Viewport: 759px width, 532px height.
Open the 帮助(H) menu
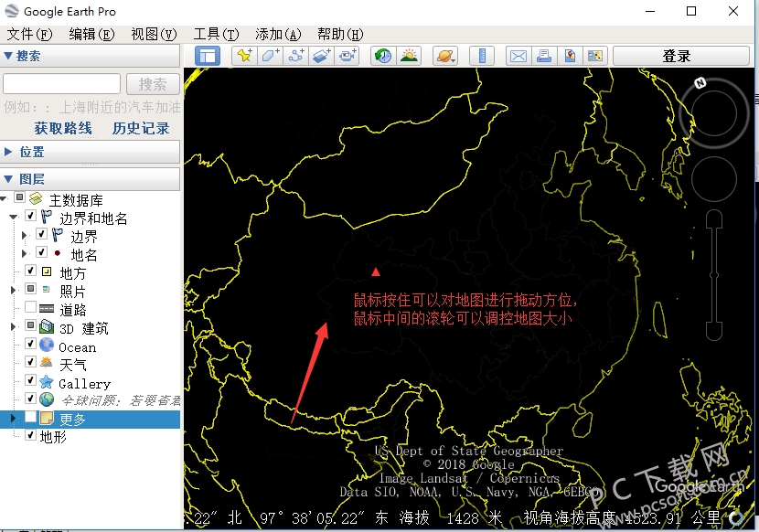[340, 35]
